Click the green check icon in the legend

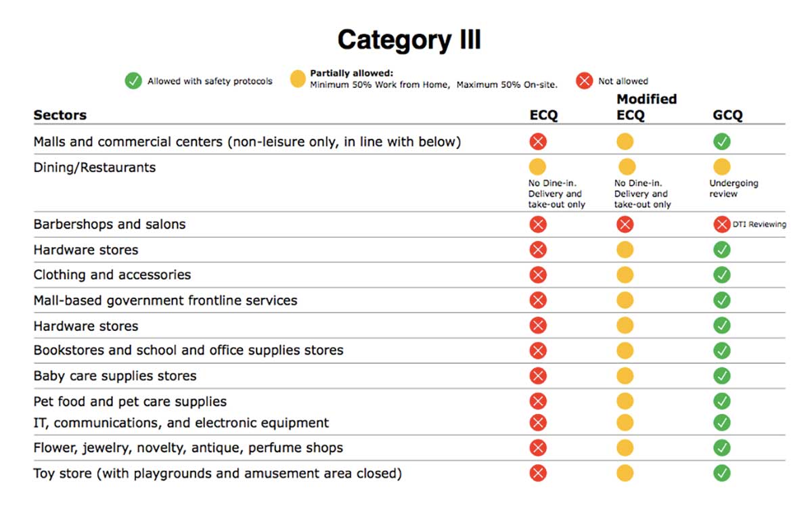click(133, 81)
